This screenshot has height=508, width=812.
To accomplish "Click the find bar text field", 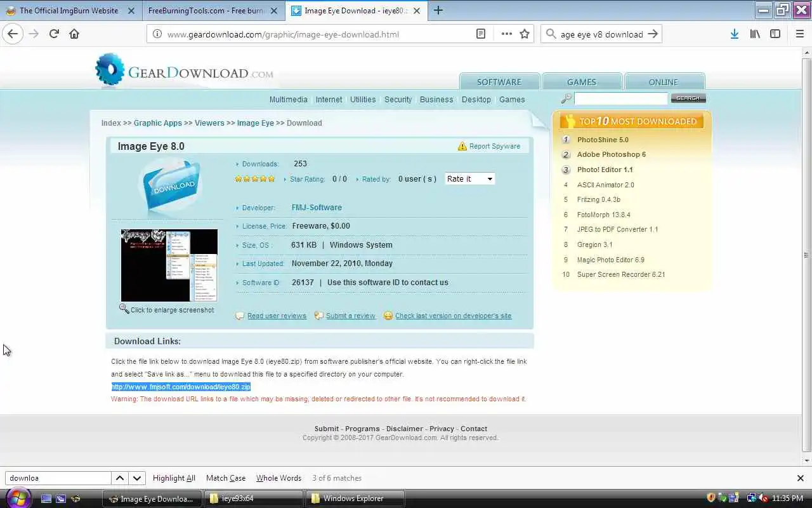I will click(58, 478).
